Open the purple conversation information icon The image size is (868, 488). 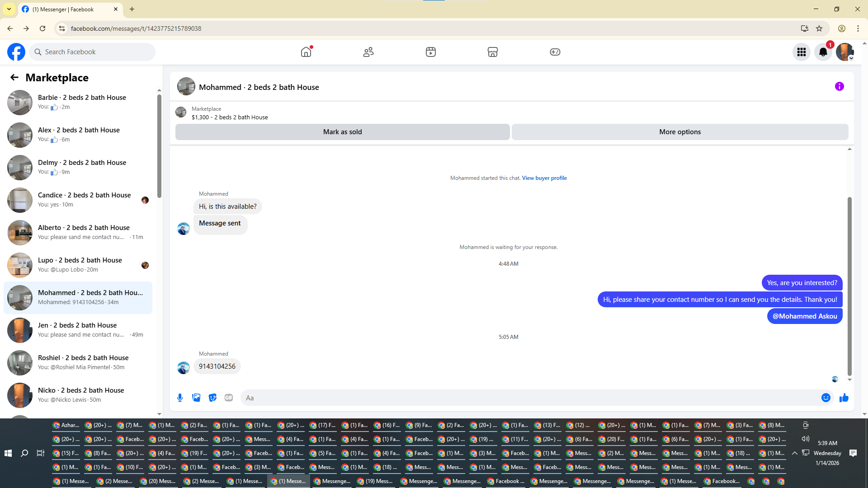(x=839, y=86)
